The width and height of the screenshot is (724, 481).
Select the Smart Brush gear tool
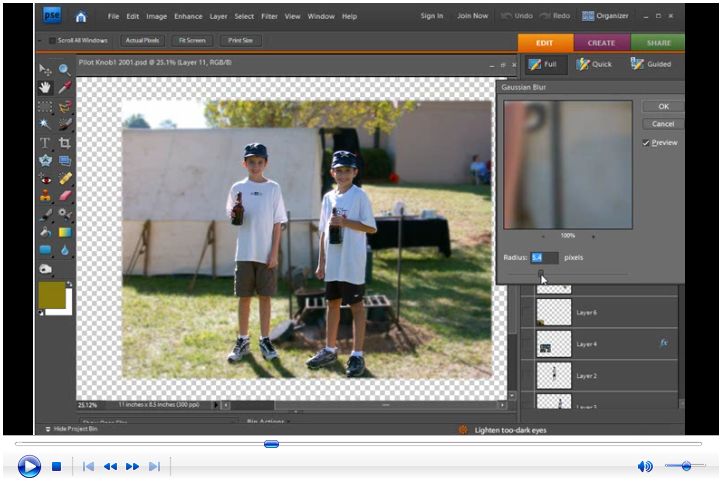(65, 214)
